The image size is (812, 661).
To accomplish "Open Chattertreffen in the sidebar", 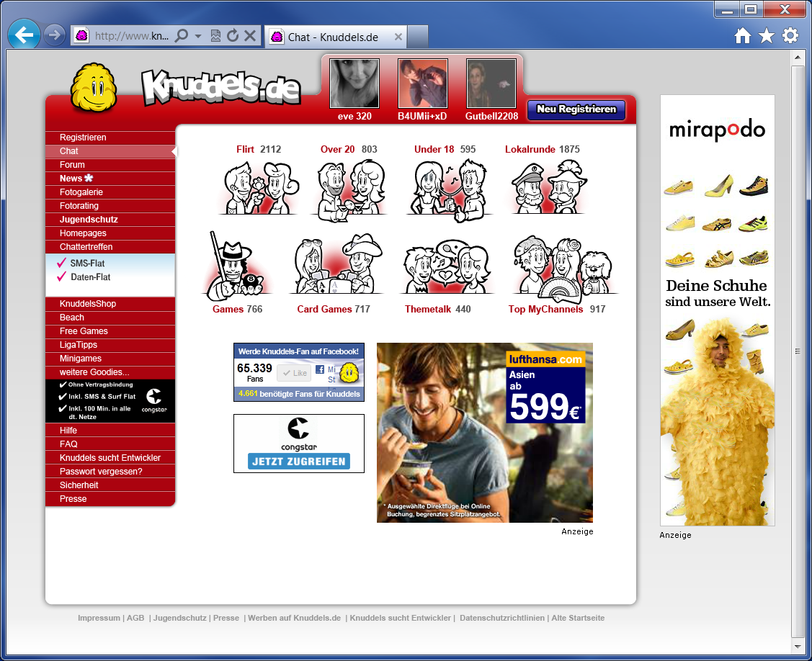I will click(x=110, y=247).
